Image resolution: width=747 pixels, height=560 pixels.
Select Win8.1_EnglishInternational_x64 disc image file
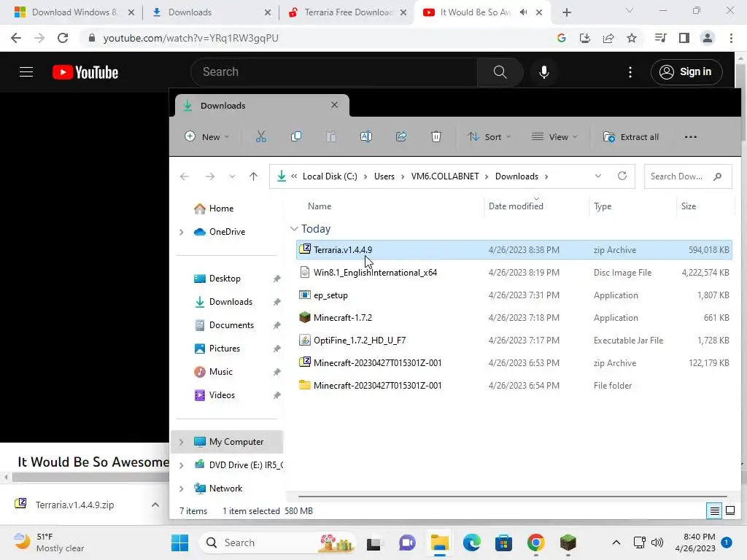(x=514, y=273)
